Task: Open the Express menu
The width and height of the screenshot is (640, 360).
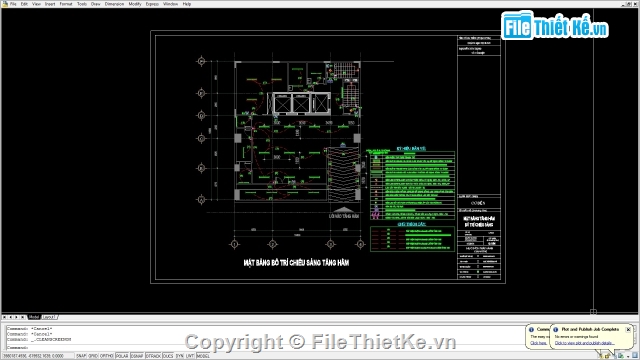Action: [152, 4]
